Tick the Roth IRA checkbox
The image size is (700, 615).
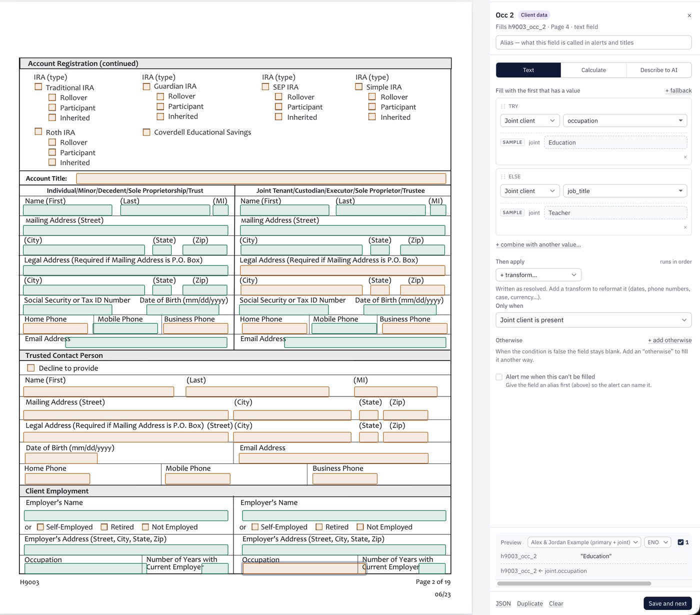38,131
